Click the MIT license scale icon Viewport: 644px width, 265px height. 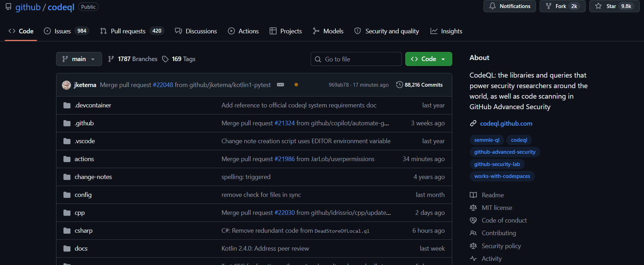[473, 208]
